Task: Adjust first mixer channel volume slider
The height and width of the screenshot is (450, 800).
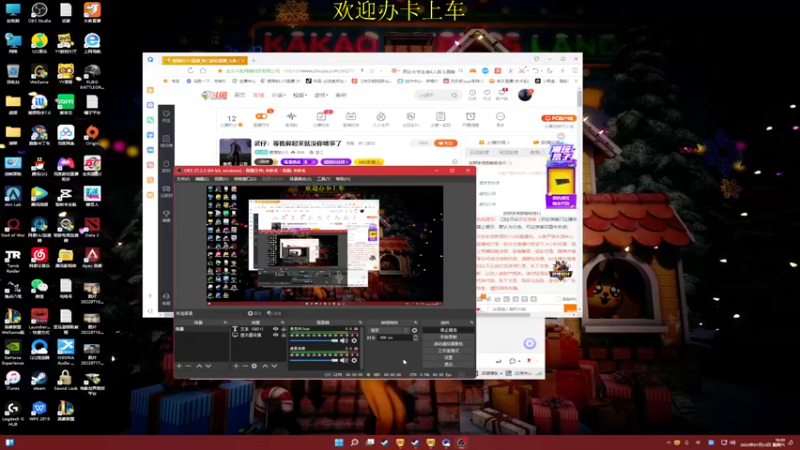Action: [x=314, y=340]
